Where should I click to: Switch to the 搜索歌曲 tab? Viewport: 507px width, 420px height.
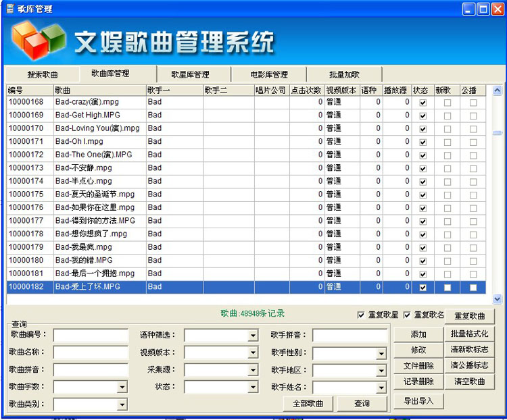(x=43, y=75)
